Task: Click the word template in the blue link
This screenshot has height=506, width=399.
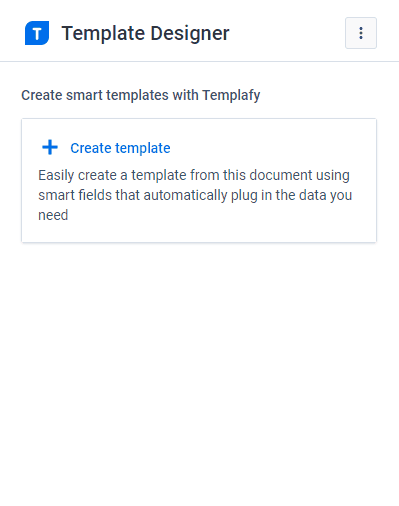Action: click(143, 148)
